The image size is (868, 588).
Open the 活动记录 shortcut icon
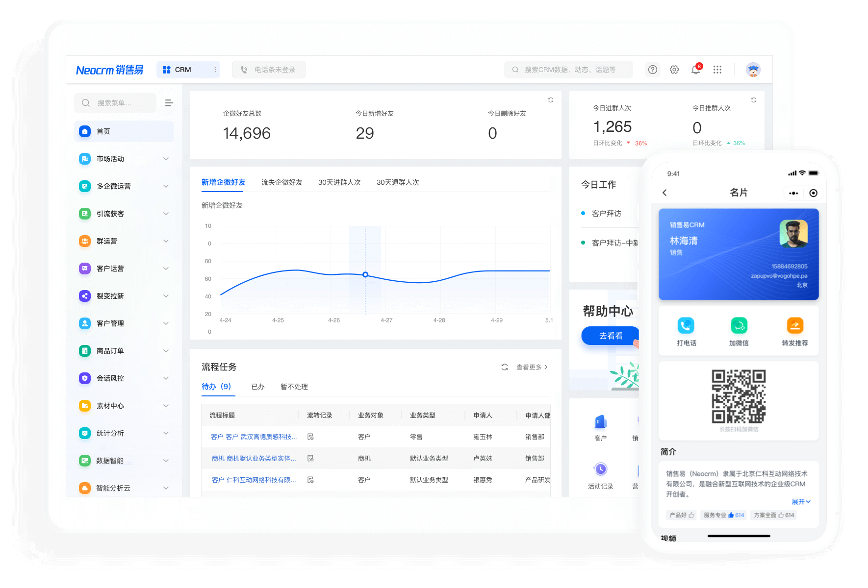click(x=601, y=469)
